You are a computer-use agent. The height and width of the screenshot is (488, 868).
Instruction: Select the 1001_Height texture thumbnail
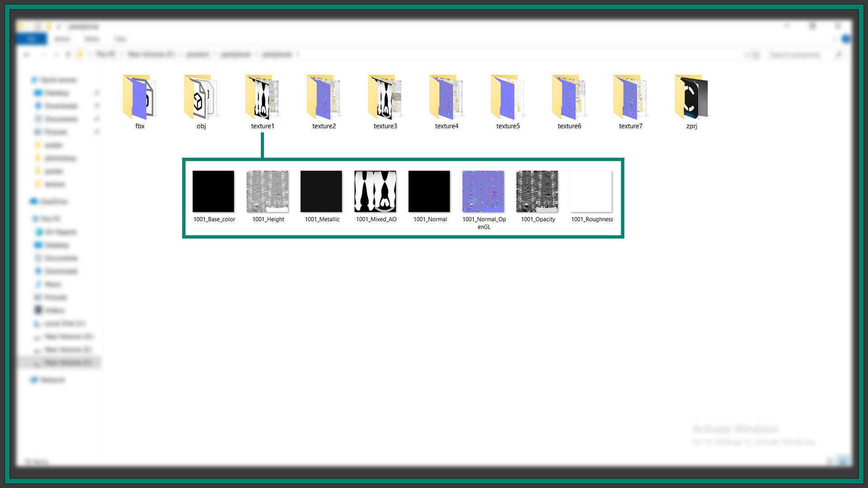[267, 192]
